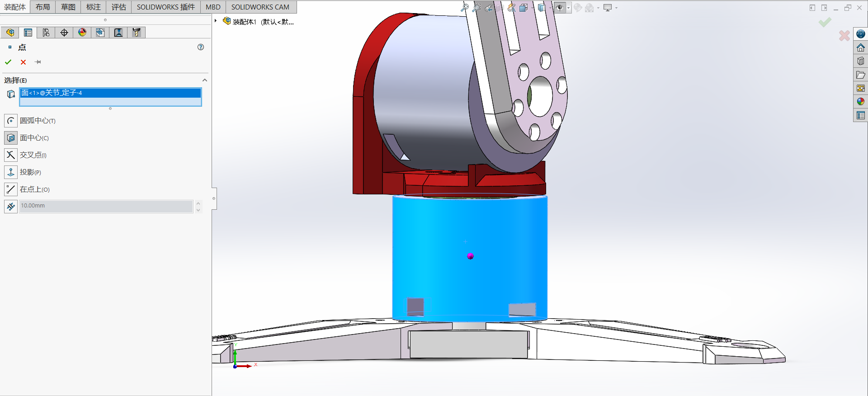Image resolution: width=868 pixels, height=396 pixels.
Task: Click the Hide/Show Items eye icon
Action: (x=560, y=8)
